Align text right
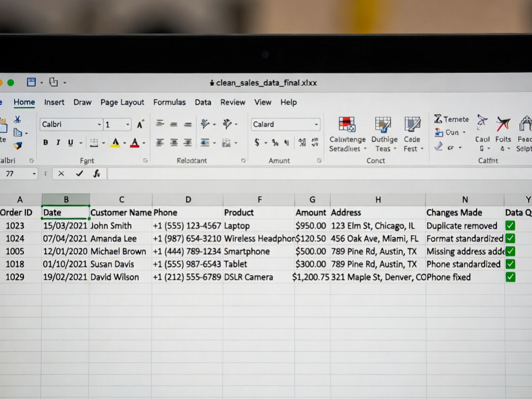This screenshot has width=532, height=399. point(188,143)
